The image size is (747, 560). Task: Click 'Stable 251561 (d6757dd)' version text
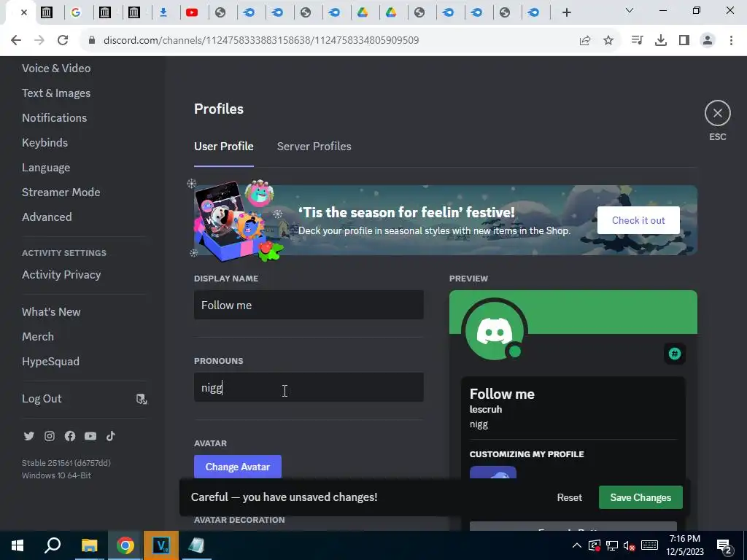(66, 463)
